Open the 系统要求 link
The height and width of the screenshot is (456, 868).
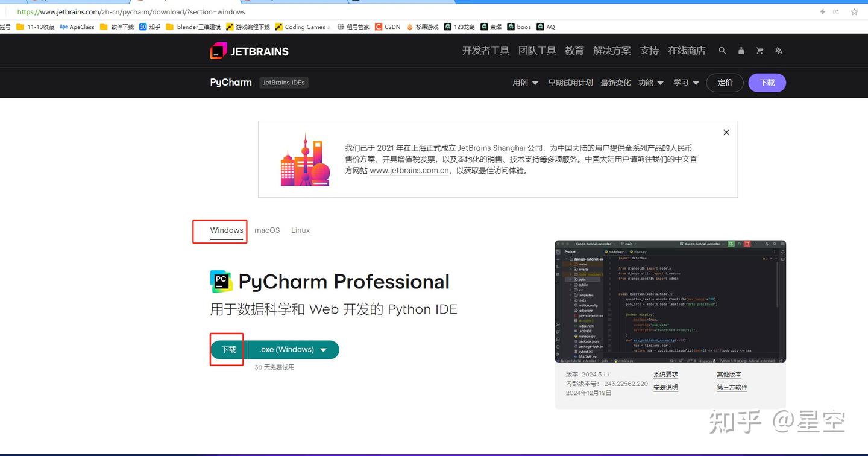click(665, 374)
